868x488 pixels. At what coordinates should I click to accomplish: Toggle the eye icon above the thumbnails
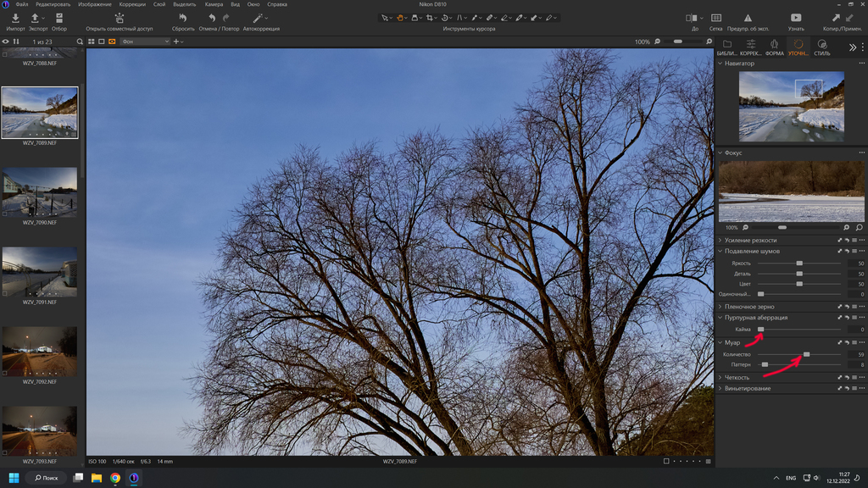(6, 42)
